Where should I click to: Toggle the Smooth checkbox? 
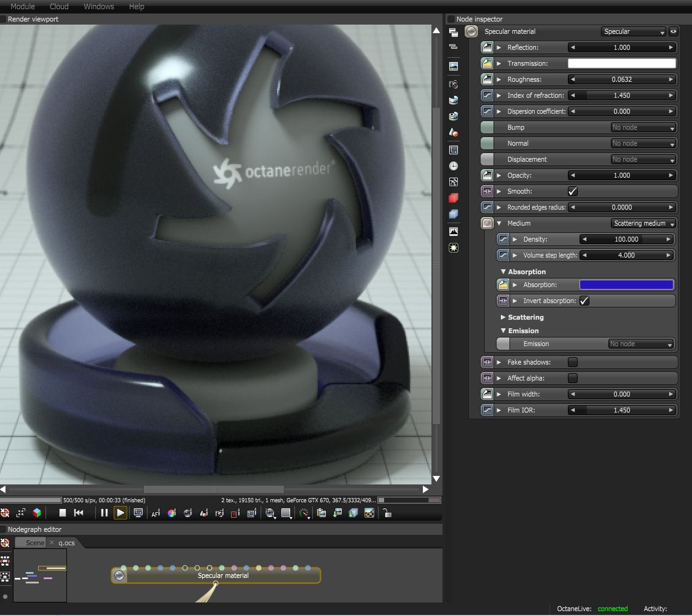click(572, 191)
